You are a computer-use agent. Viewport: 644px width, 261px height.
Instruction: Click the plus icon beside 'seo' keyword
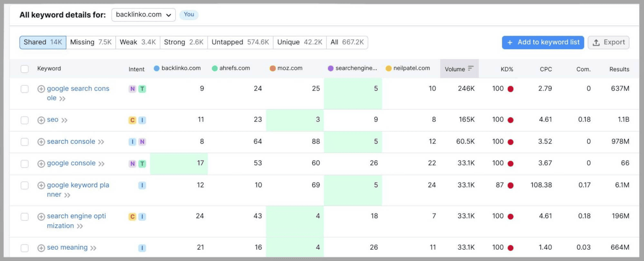pos(41,120)
